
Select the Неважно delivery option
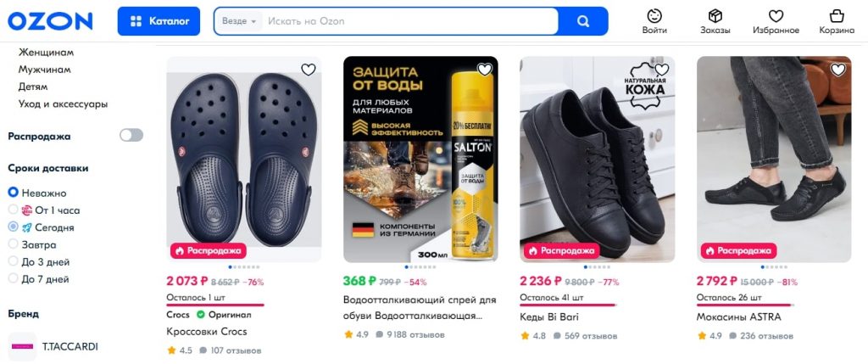[x=14, y=193]
